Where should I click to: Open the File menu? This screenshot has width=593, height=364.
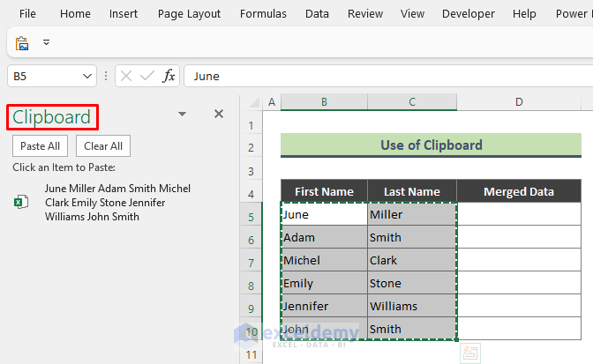27,14
